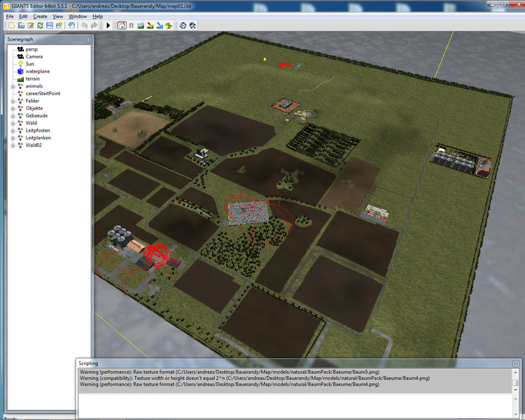Click the Scripting panel title
The width and height of the screenshot is (525, 420).
[88, 363]
